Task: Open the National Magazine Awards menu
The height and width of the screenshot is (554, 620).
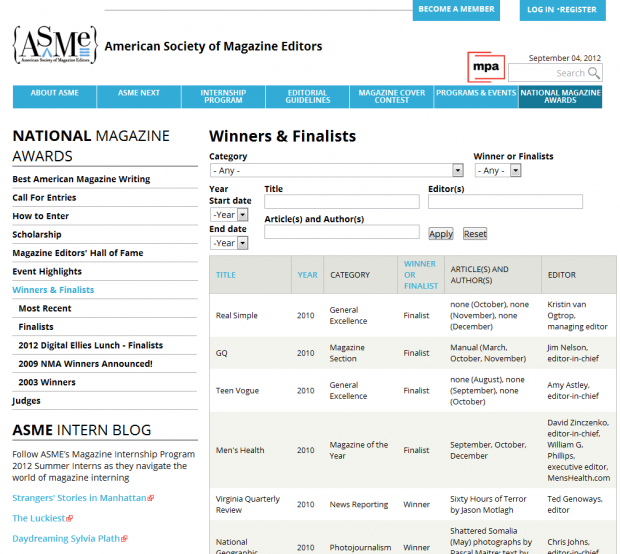Action: [x=560, y=96]
